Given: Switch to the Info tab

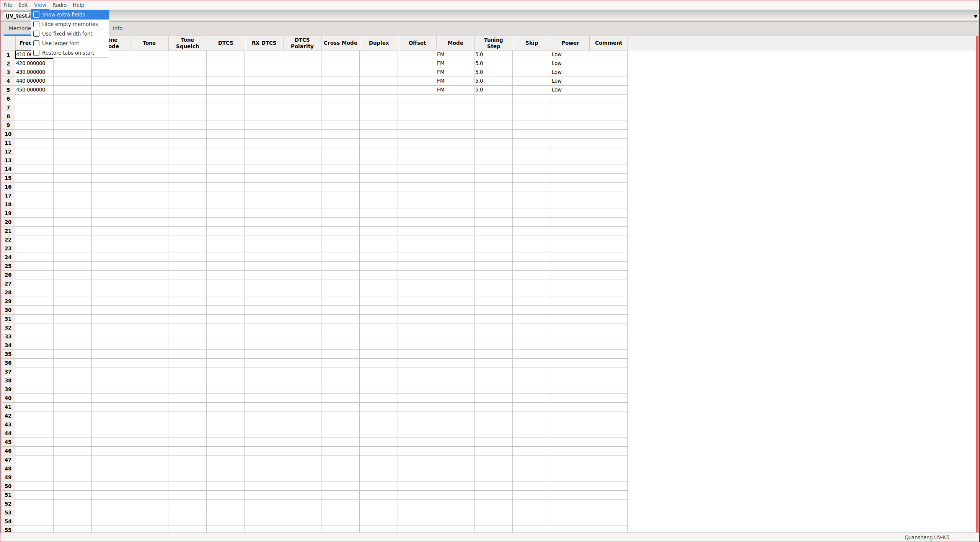Looking at the screenshot, I should click(117, 28).
